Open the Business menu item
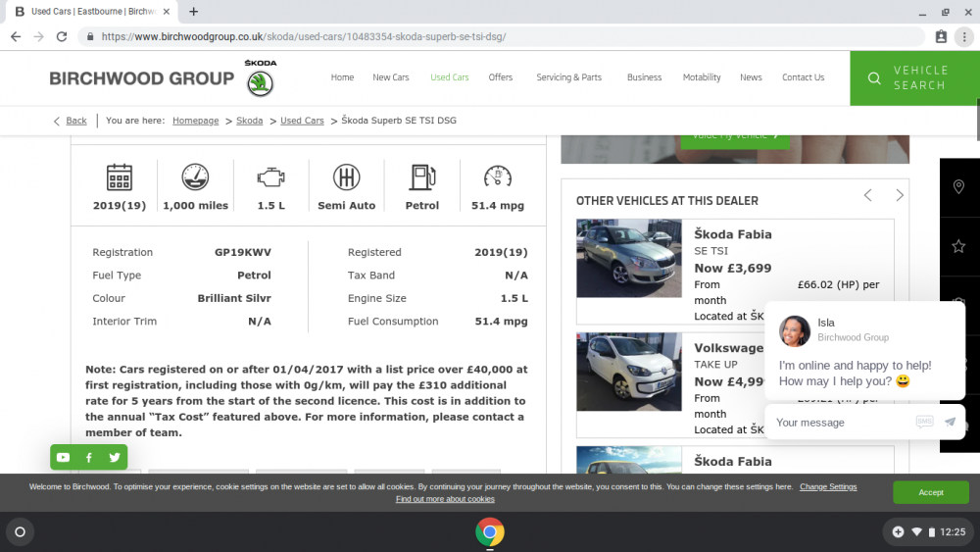The height and width of the screenshot is (552, 980). click(x=645, y=77)
